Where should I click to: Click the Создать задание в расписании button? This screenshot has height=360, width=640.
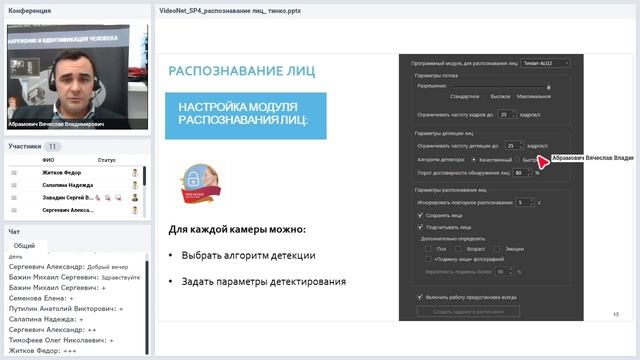coord(468,312)
